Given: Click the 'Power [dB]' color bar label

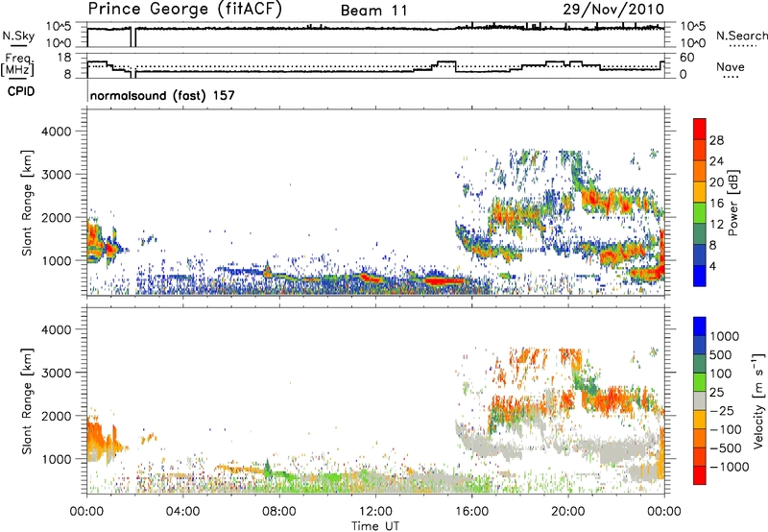Looking at the screenshot, I should (x=732, y=203).
